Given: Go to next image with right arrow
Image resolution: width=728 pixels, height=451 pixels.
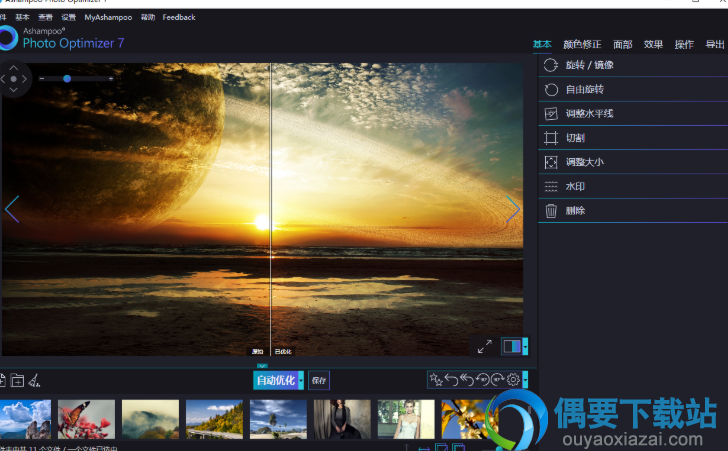Looking at the screenshot, I should pos(513,209).
